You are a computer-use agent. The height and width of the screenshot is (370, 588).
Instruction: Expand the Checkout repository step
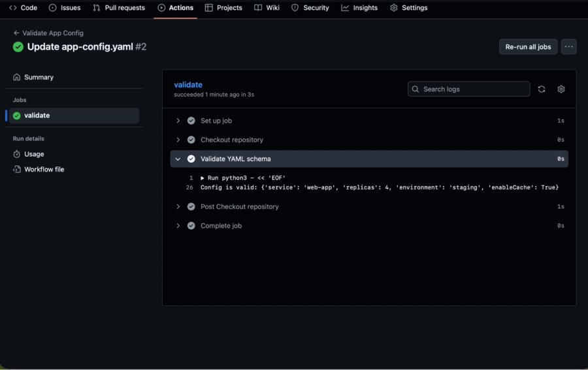(178, 140)
